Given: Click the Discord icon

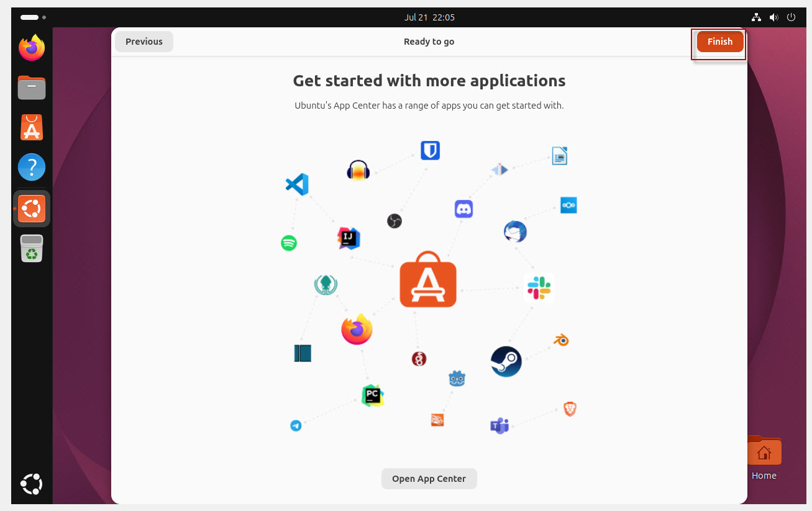Looking at the screenshot, I should tap(464, 209).
